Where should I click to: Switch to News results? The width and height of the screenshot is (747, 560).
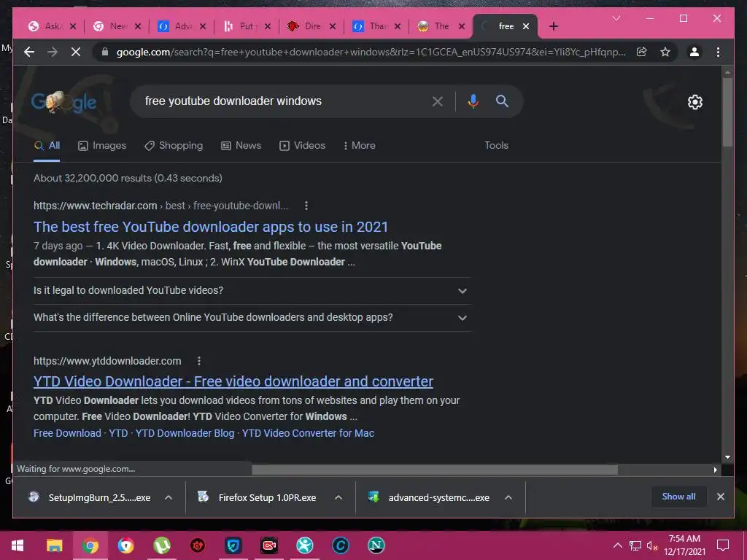[x=241, y=145]
